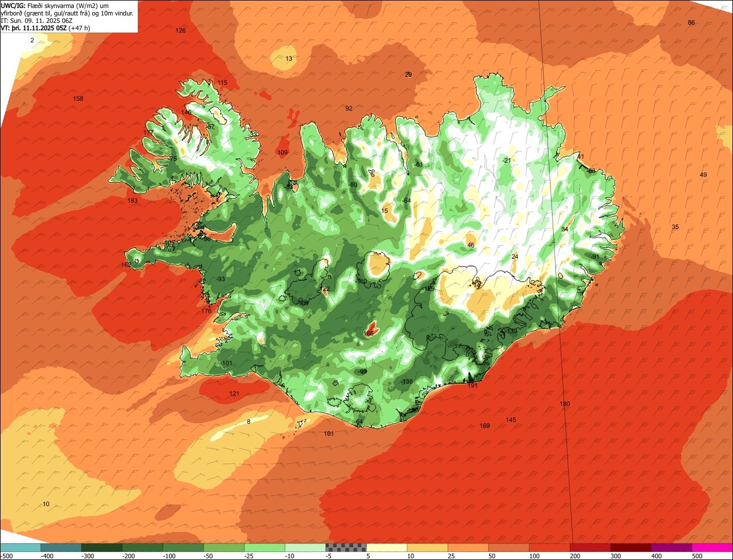Select the crimson 200 to 300 legend swatch
The height and width of the screenshot is (560, 733).
click(x=590, y=547)
